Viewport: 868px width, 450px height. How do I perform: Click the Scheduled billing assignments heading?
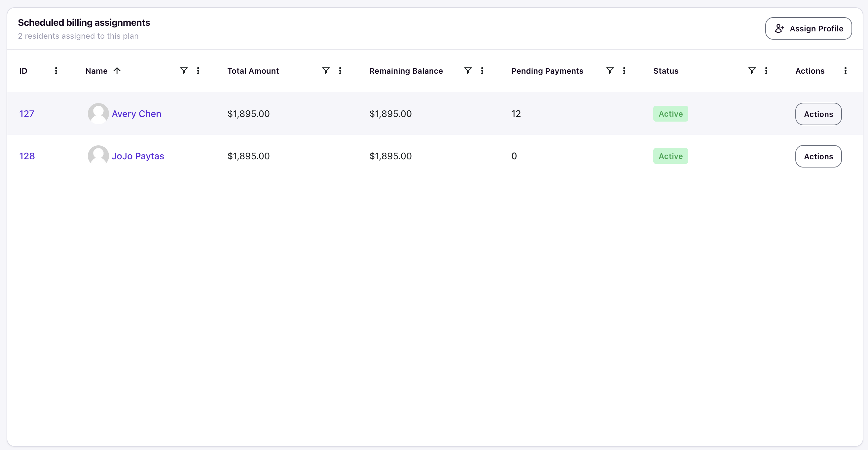(x=84, y=22)
